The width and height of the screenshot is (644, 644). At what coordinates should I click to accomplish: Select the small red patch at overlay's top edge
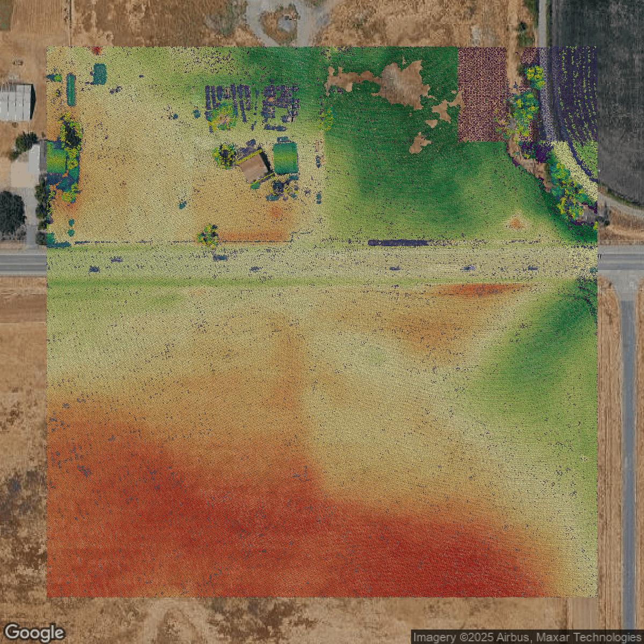[97, 50]
